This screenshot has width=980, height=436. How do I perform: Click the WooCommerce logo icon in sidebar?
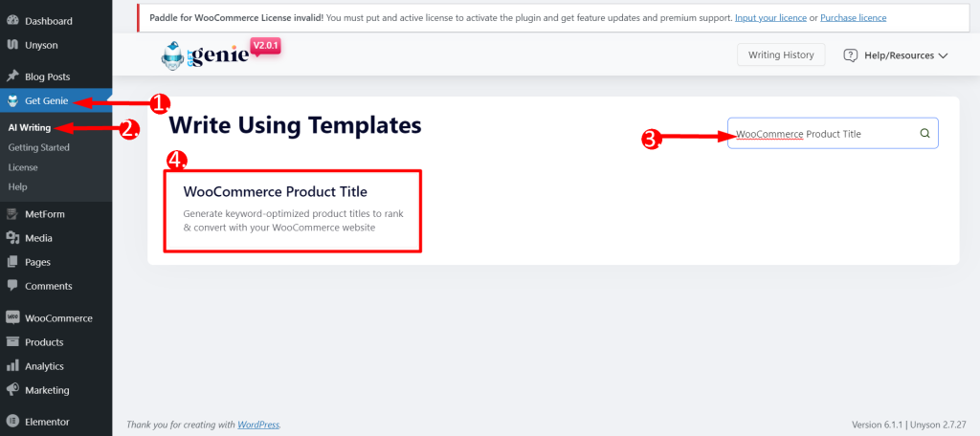click(12, 318)
